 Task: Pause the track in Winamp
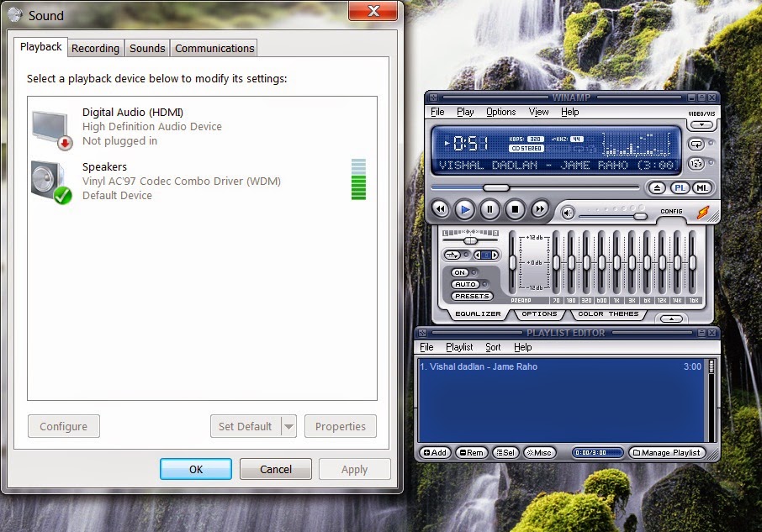[489, 209]
